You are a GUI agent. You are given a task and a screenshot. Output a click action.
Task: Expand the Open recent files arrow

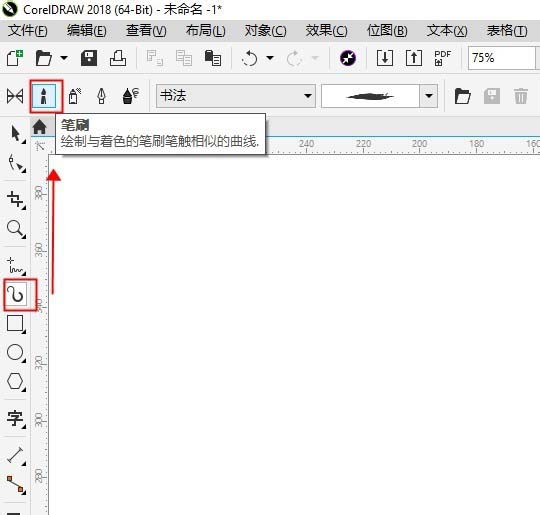click(64, 58)
